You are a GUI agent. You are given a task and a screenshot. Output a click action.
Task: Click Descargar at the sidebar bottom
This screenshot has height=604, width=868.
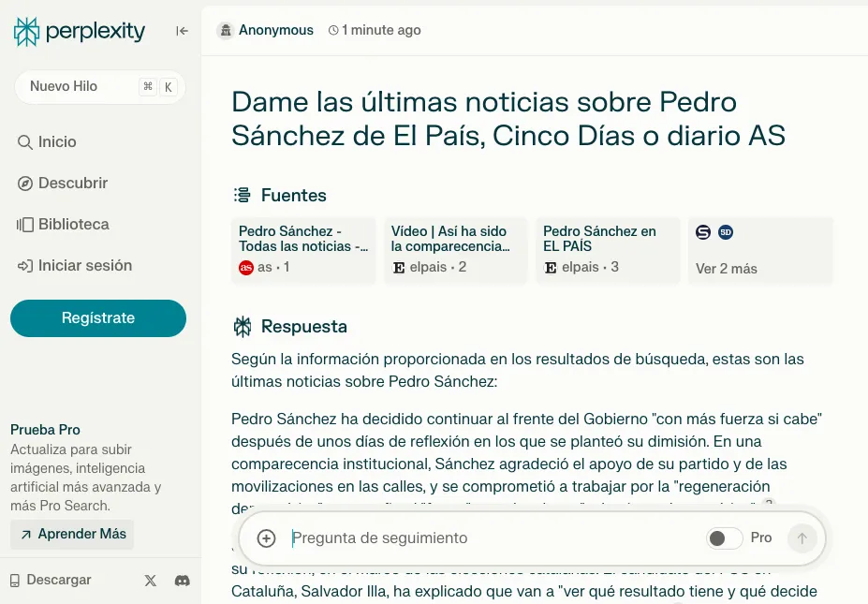51,580
